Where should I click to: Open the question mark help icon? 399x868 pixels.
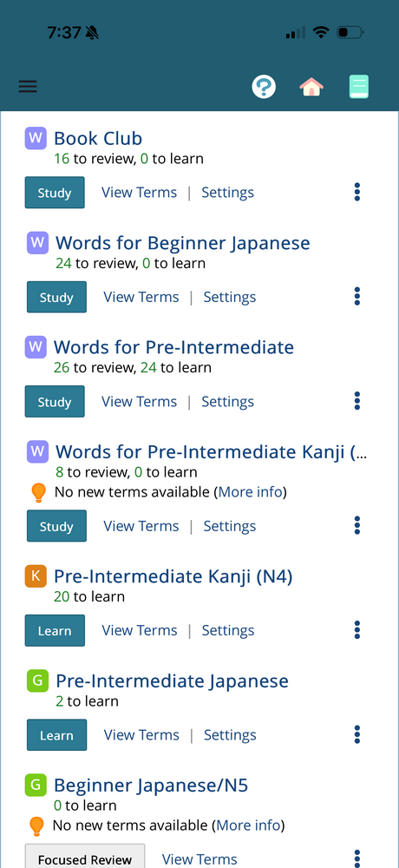tap(264, 87)
